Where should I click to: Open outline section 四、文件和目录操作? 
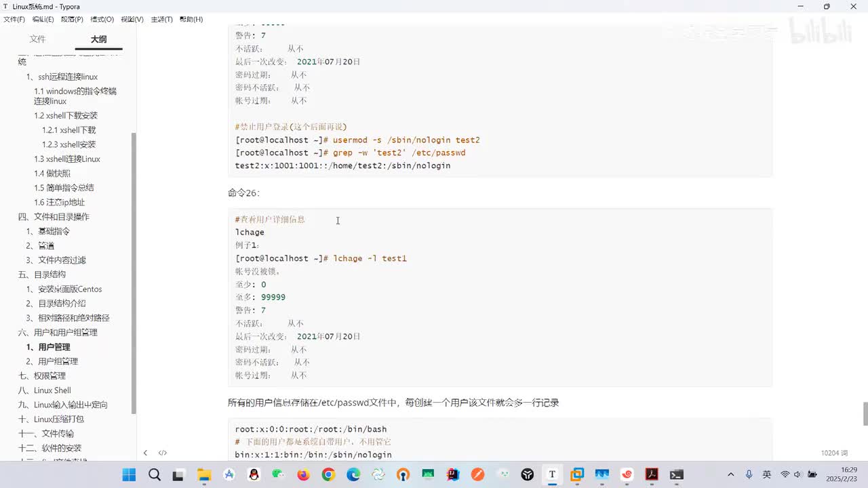coord(54,217)
